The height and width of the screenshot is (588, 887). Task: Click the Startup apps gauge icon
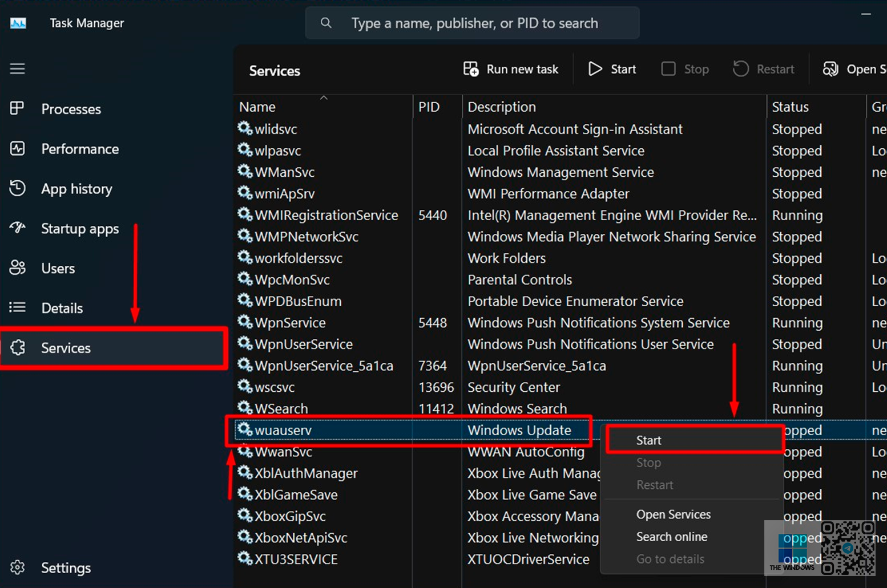[x=17, y=228]
